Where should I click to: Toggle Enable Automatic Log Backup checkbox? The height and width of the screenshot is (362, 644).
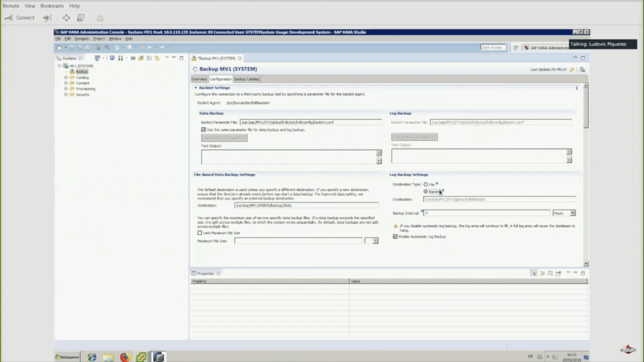coord(395,237)
